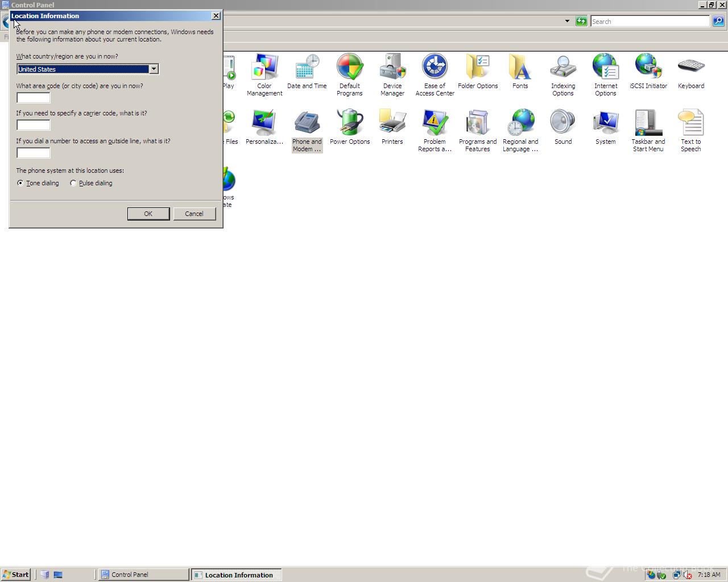Click the Start button
This screenshot has width=728, height=582.
click(x=16, y=575)
